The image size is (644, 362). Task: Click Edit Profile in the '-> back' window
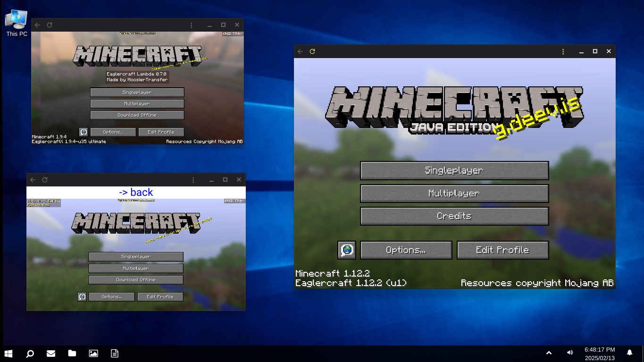click(x=160, y=297)
